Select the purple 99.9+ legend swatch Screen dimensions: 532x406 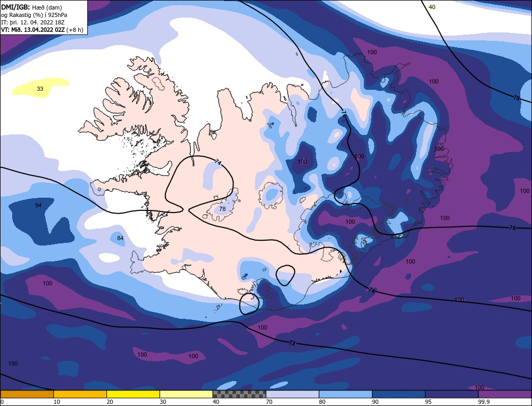pyautogui.click(x=505, y=394)
